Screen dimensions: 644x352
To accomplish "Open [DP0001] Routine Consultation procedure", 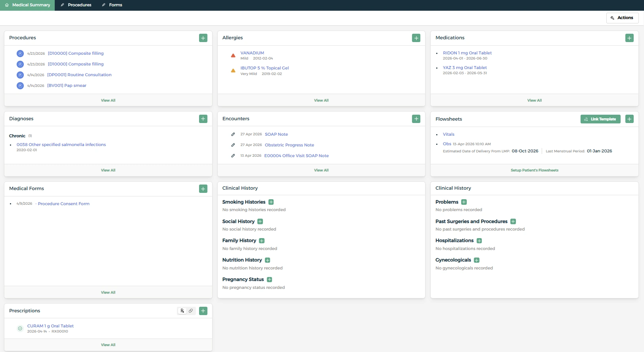I will (x=79, y=75).
